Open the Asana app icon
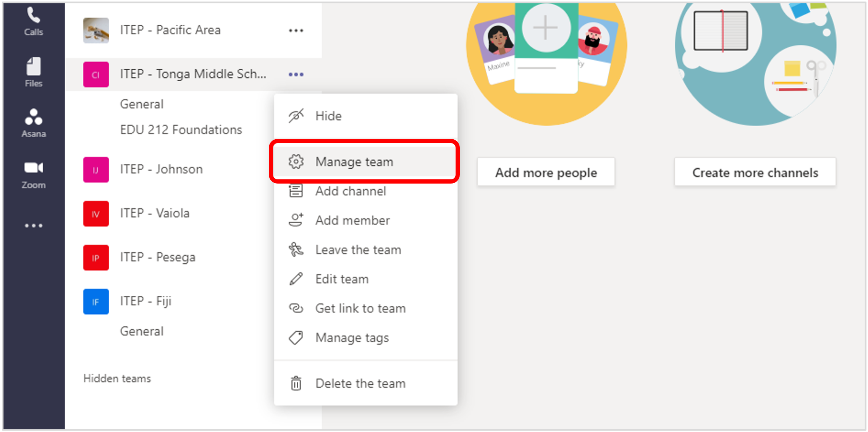Viewport: 868px width, 432px height. coord(34,123)
